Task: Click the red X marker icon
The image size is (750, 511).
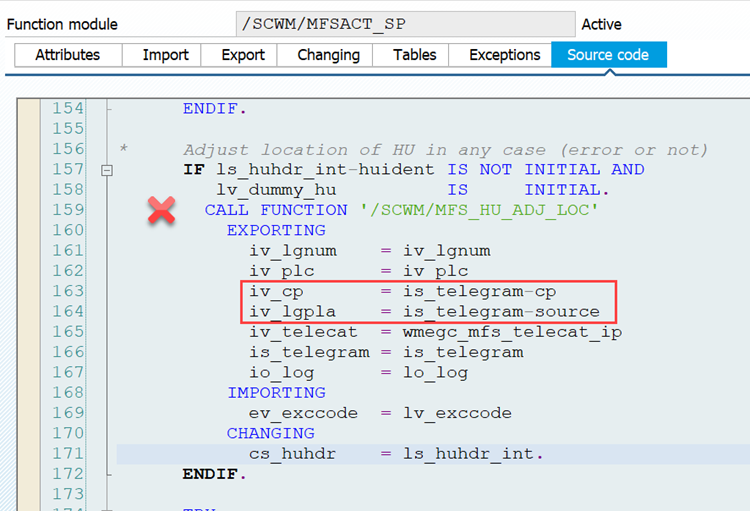Action: pyautogui.click(x=162, y=210)
